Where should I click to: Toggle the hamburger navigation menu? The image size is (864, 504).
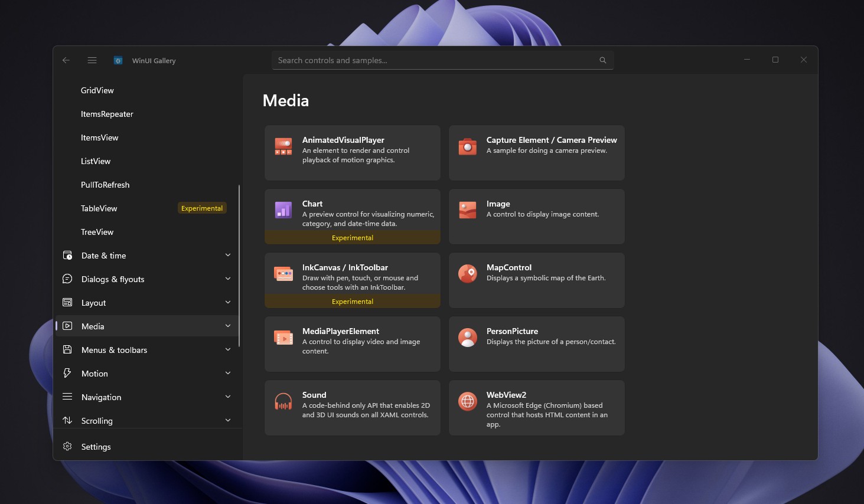[x=92, y=60]
